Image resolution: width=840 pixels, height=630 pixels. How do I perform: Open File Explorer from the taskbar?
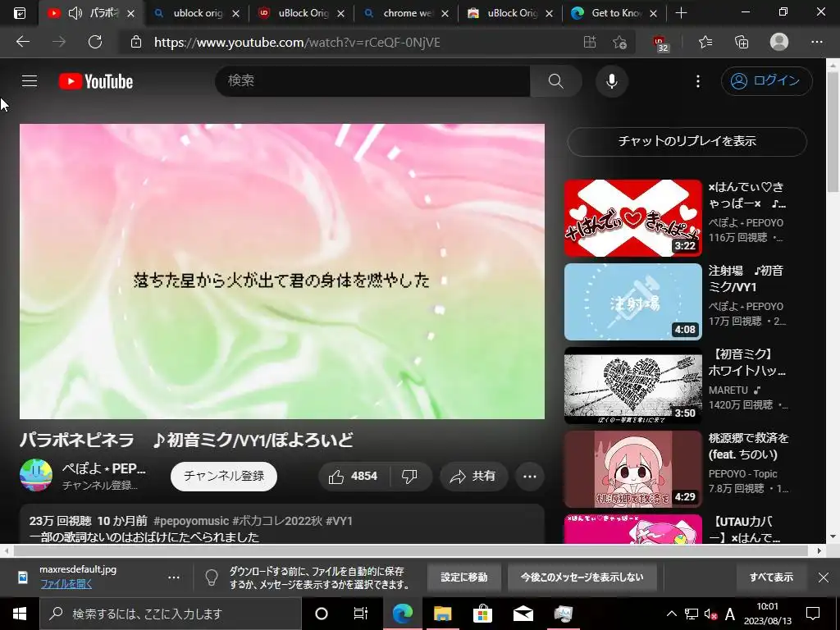coord(442,614)
